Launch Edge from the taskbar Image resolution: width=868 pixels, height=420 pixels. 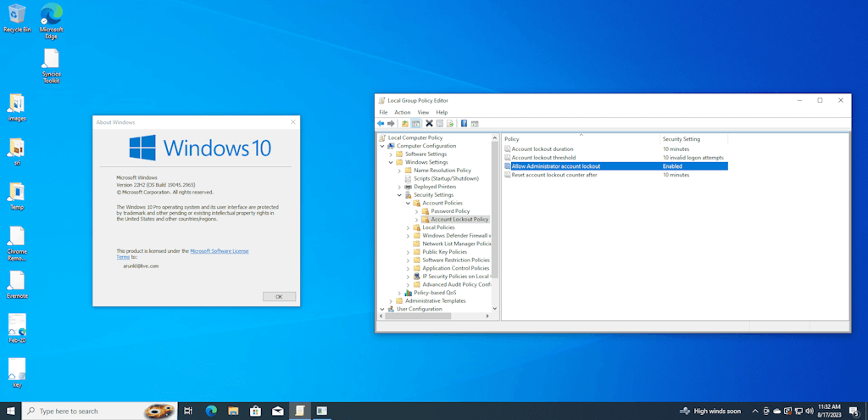point(211,411)
